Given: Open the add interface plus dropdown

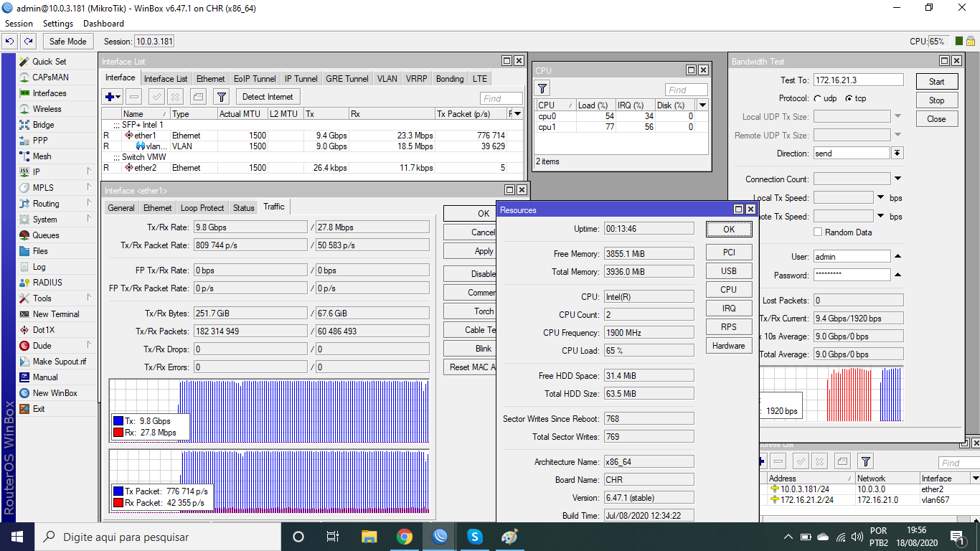Looking at the screenshot, I should click(113, 97).
